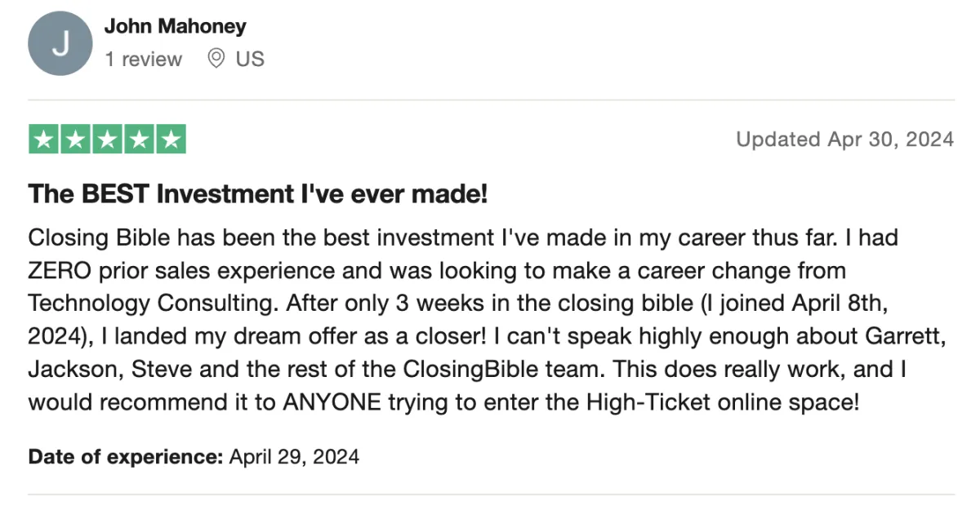Click the gray "J" avatar circle
This screenshot has width=980, height=510.
[x=60, y=43]
